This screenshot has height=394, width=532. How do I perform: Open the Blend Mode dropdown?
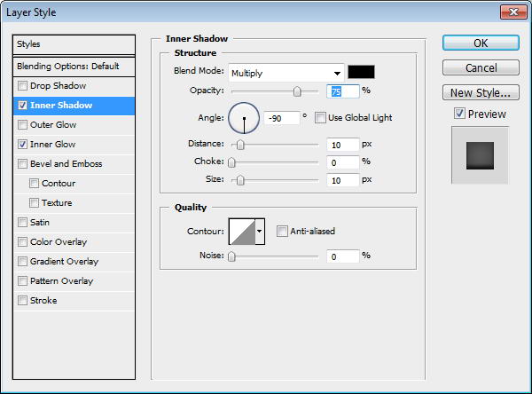pyautogui.click(x=286, y=73)
